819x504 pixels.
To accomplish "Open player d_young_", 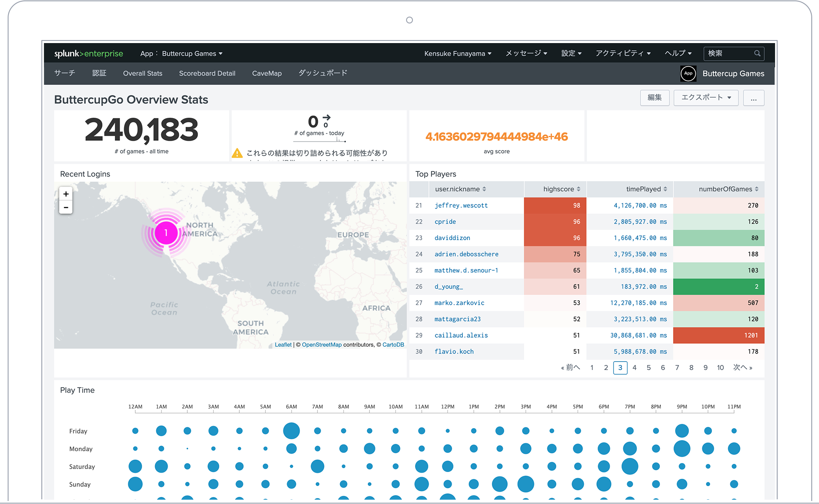I will (449, 287).
